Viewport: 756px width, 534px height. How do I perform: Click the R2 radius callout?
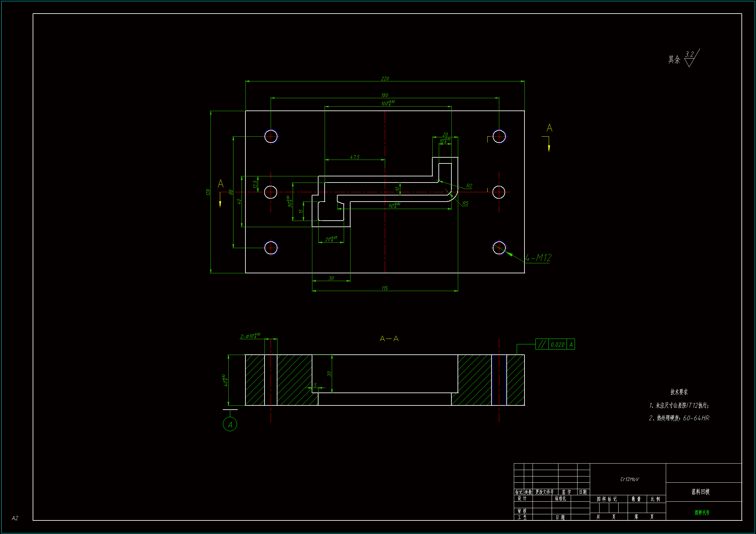pyautogui.click(x=469, y=186)
